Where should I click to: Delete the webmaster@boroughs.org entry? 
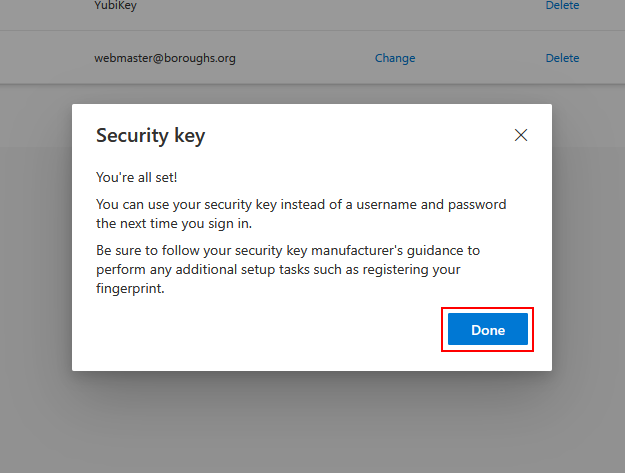(x=562, y=58)
